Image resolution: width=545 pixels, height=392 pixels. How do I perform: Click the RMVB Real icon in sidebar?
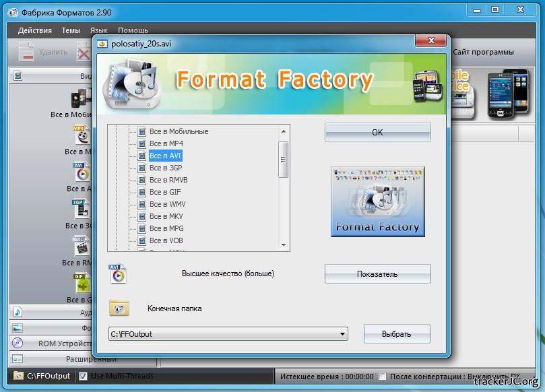coord(82,246)
